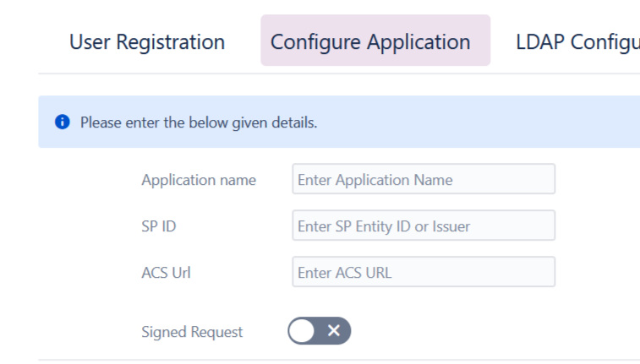640x364 pixels.
Task: Click the SP ID label
Action: coord(159,226)
